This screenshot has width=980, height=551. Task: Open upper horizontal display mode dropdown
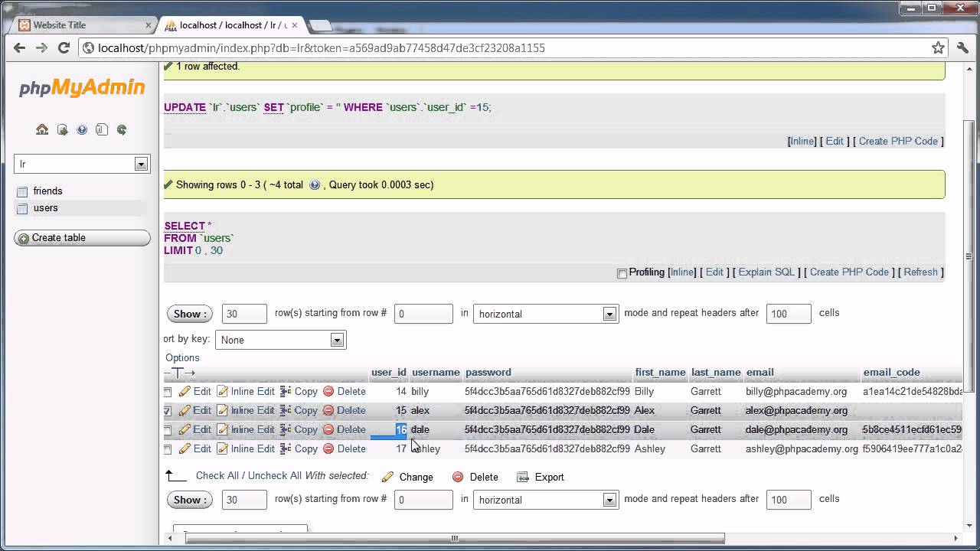(545, 314)
